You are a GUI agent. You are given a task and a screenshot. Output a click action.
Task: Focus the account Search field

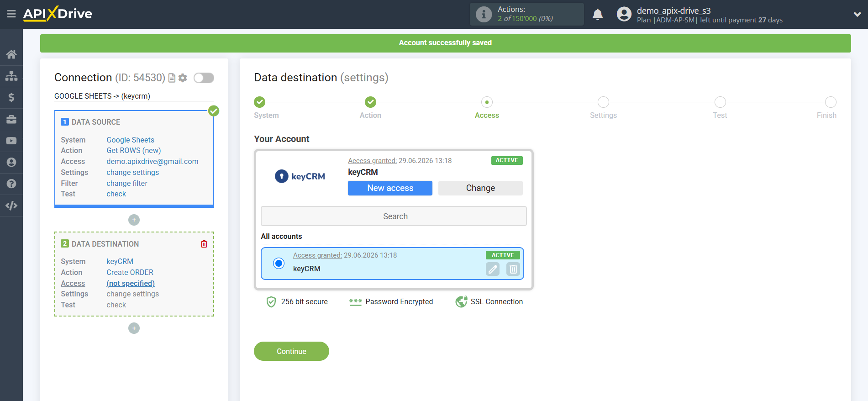pyautogui.click(x=394, y=216)
